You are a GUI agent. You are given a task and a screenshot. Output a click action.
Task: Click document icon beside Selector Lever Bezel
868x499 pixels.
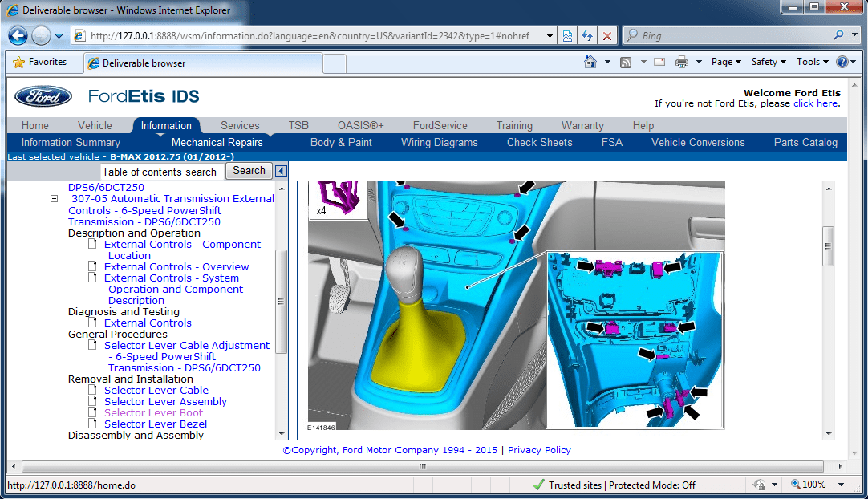point(93,423)
